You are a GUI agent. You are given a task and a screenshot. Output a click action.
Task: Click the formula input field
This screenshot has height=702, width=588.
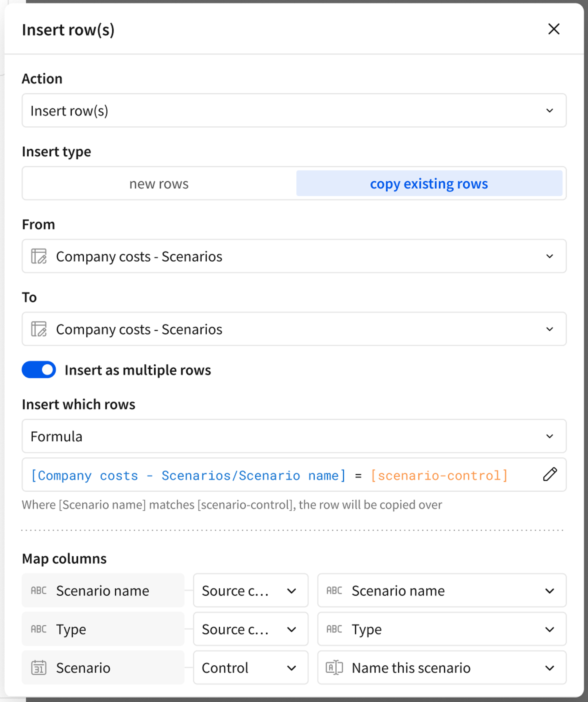(294, 475)
